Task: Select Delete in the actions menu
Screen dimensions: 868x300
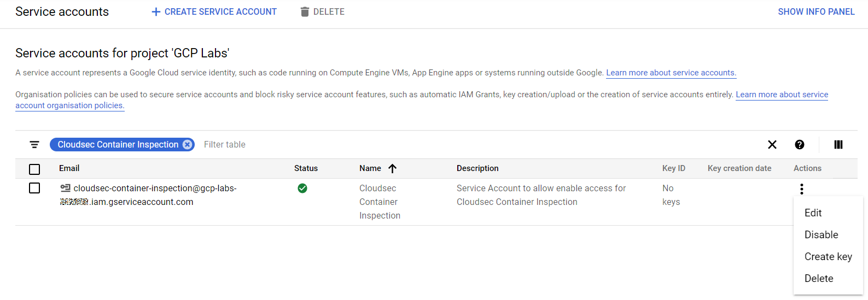Action: [819, 279]
